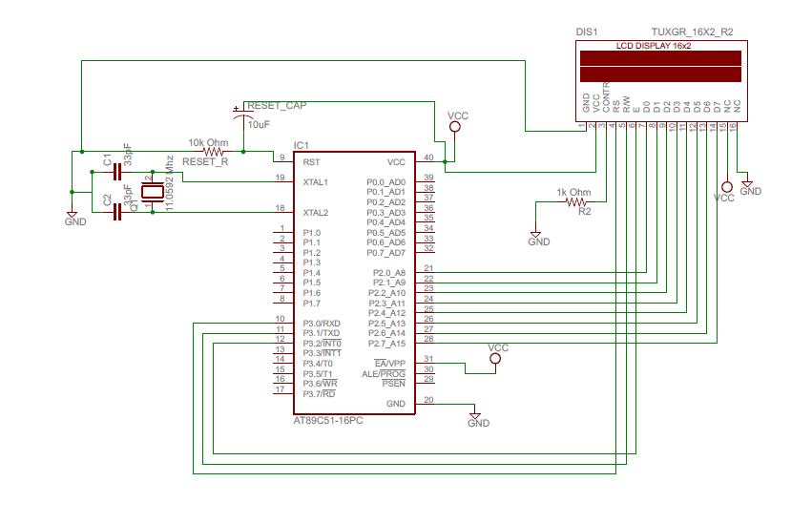This screenshot has width=812, height=524.
Task: Select the EA/VPP pin label
Action: (x=390, y=364)
